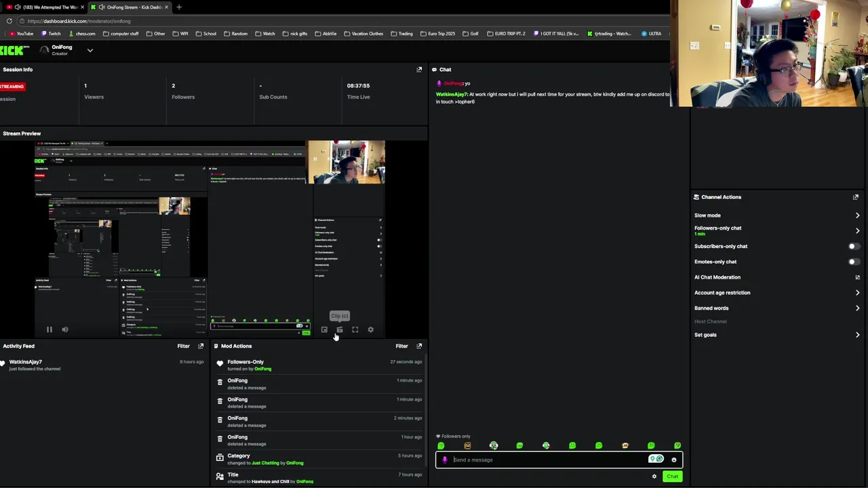
Task: Open the Golf bookmark folder
Action: click(470, 34)
